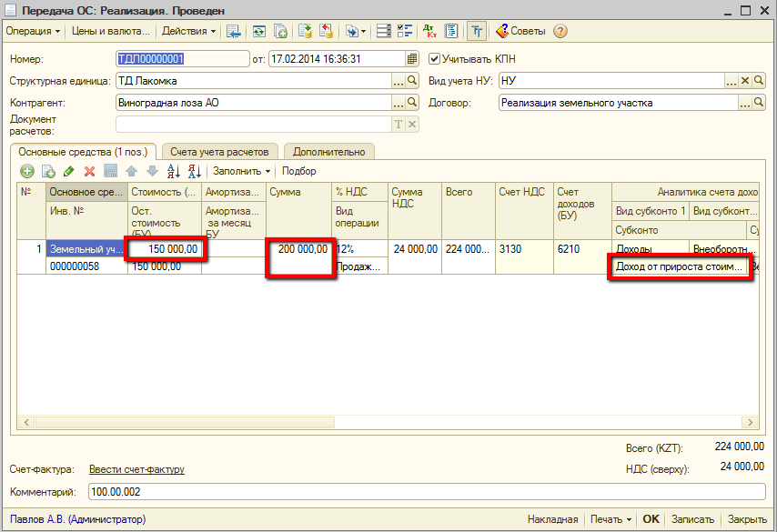Open the Дт/Кт postings icon
This screenshot has width=777, height=532.
click(x=429, y=31)
